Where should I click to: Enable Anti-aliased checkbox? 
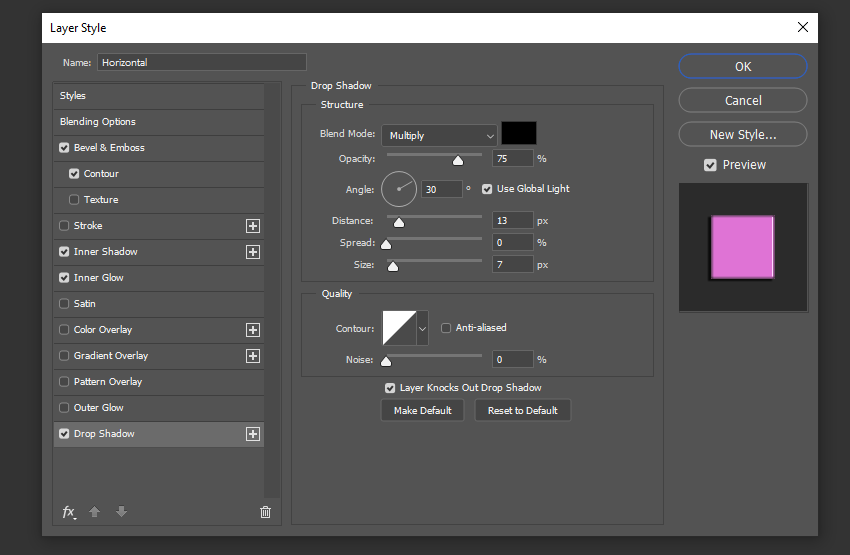click(446, 328)
